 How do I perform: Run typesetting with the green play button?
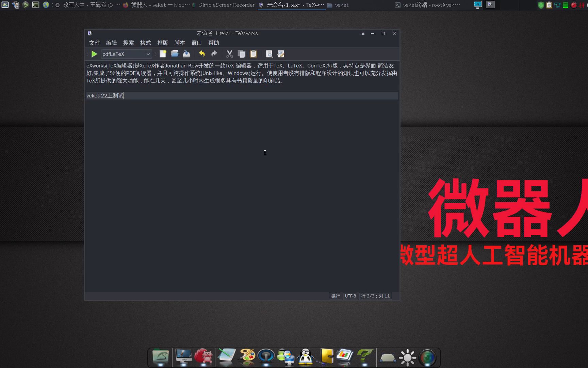(94, 54)
